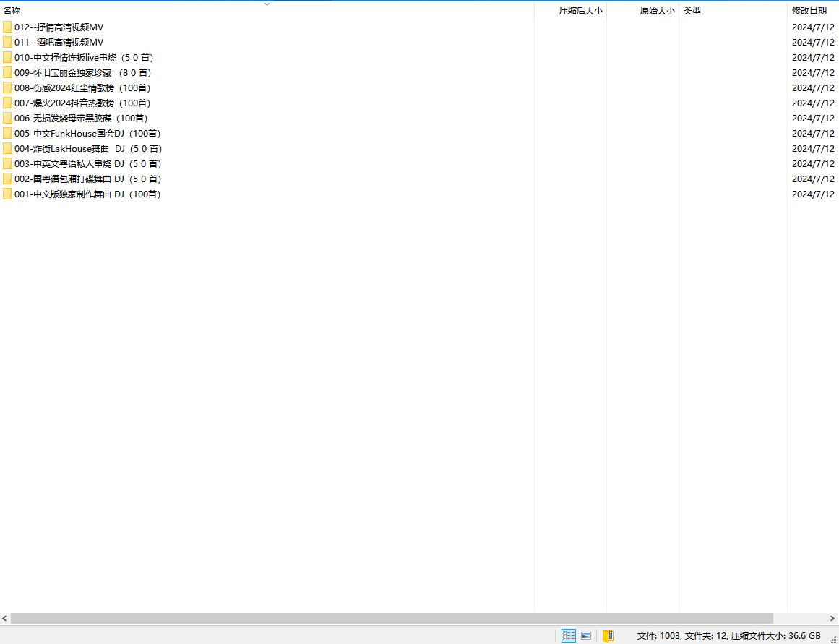Screen dimensions: 839x644
Task: Sort by the 类型 column header
Action: pyautogui.click(x=692, y=11)
